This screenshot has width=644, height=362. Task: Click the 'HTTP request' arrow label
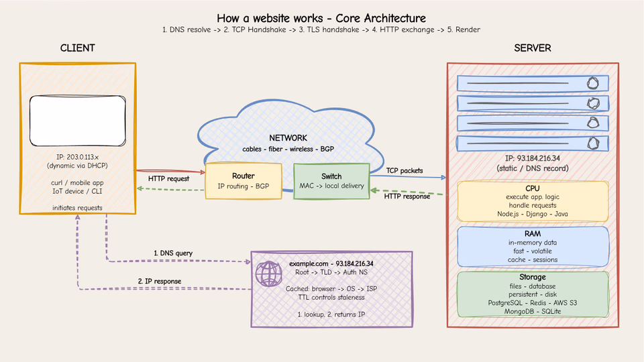(x=169, y=178)
